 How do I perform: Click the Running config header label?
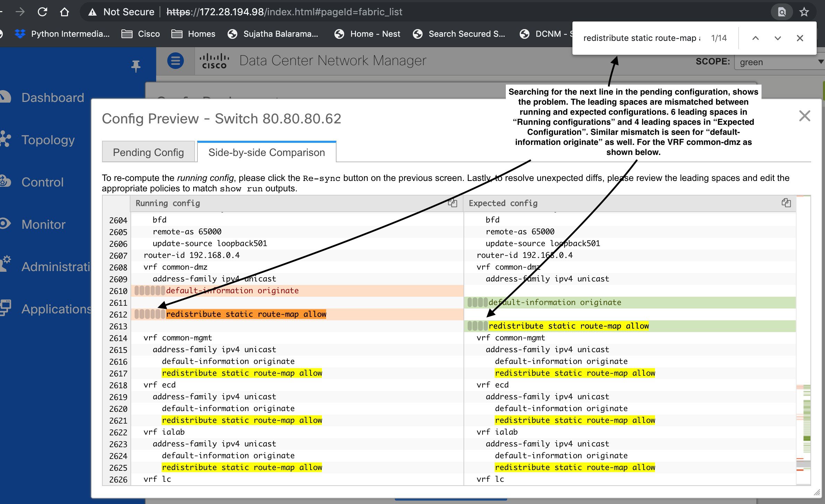coord(168,203)
